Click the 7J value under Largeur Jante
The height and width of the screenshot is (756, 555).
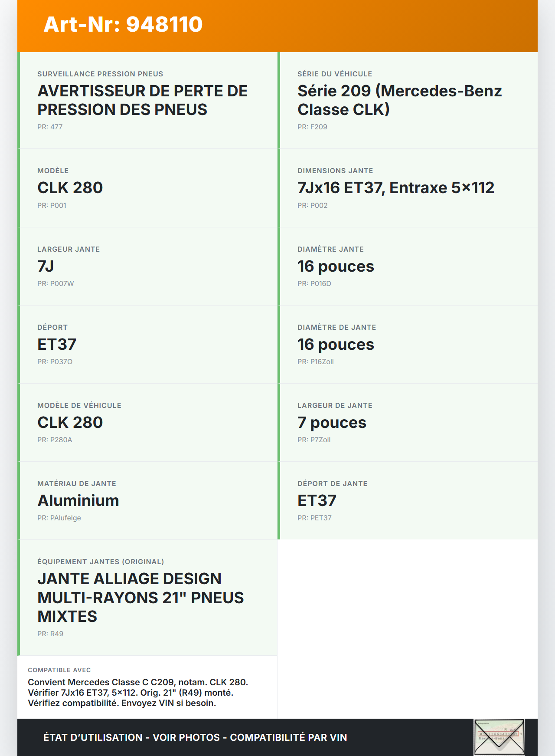point(46,266)
